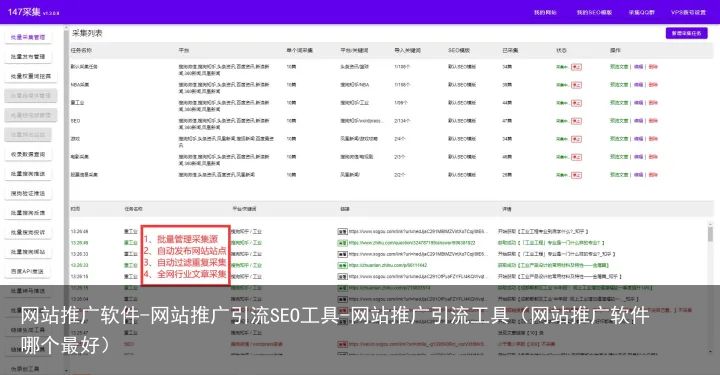This screenshot has width=720, height=375.
Task: Click 编辑 for the NBA采集 task
Action: pyautogui.click(x=638, y=84)
